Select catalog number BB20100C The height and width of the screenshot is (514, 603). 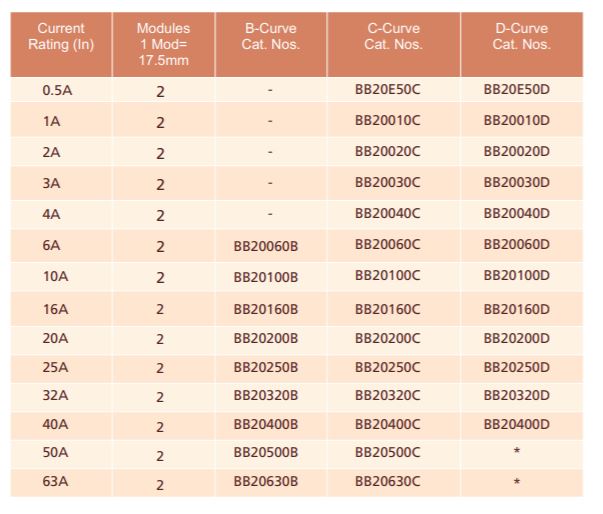click(x=388, y=276)
